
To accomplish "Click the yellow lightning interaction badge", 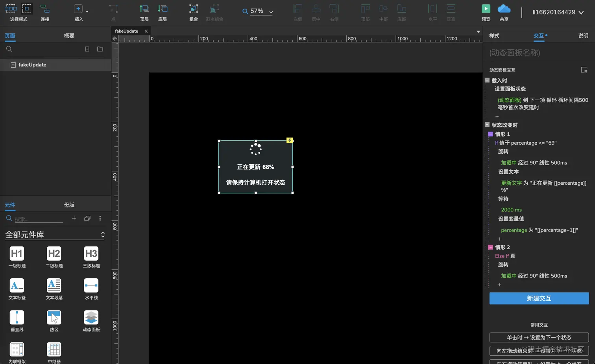I will [x=290, y=140].
